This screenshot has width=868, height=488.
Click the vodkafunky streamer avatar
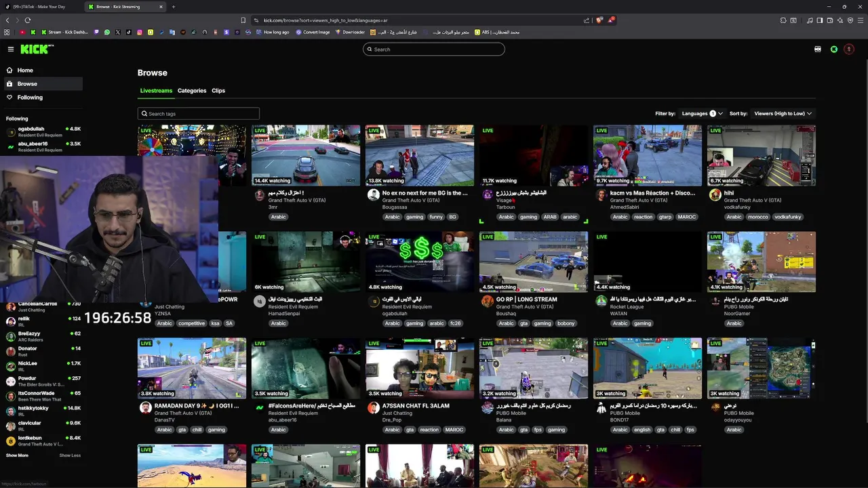[x=715, y=195]
